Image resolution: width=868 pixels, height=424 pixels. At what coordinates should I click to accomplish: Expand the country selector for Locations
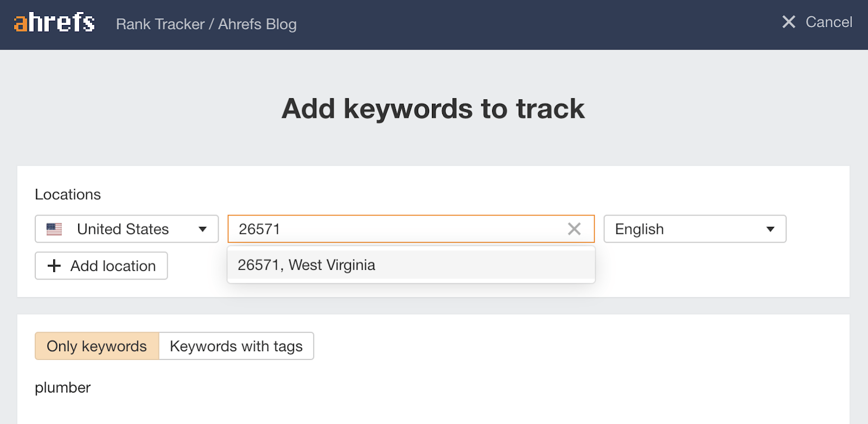[126, 229]
